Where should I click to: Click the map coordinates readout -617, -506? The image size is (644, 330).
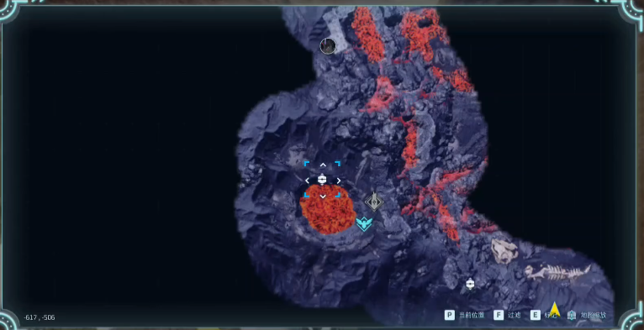[x=39, y=317]
